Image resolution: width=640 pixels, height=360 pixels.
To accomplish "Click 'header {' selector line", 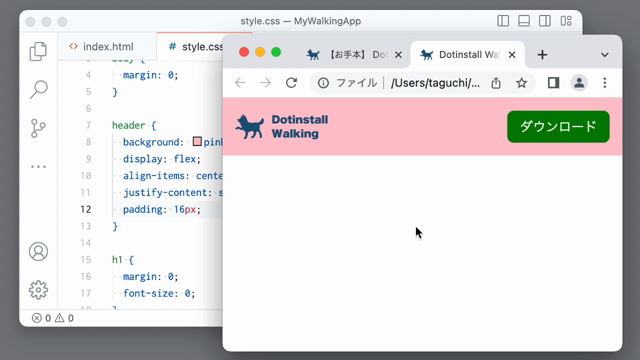I will tap(134, 125).
